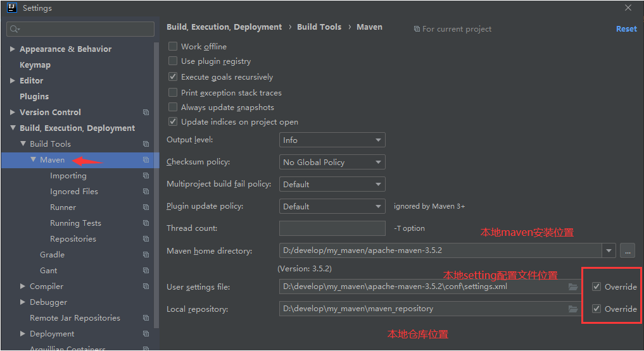Click the project-scope icon next to Version Control
This screenshot has height=351, width=644.
[146, 112]
